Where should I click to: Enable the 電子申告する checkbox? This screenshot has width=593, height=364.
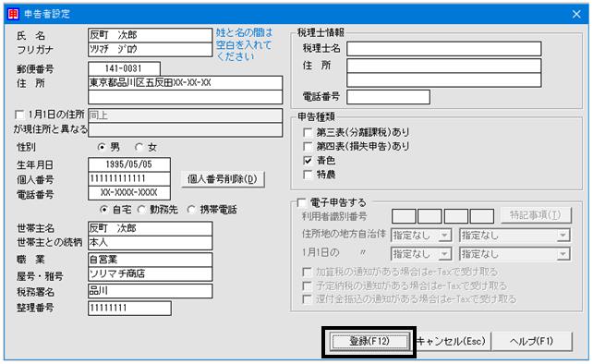(301, 203)
